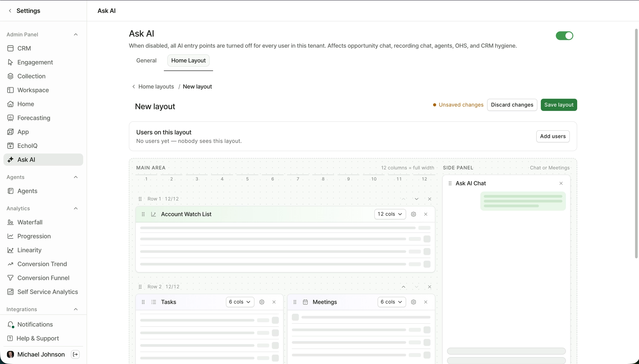Collapse the Analytics sidebar section
The height and width of the screenshot is (364, 639).
point(76,208)
